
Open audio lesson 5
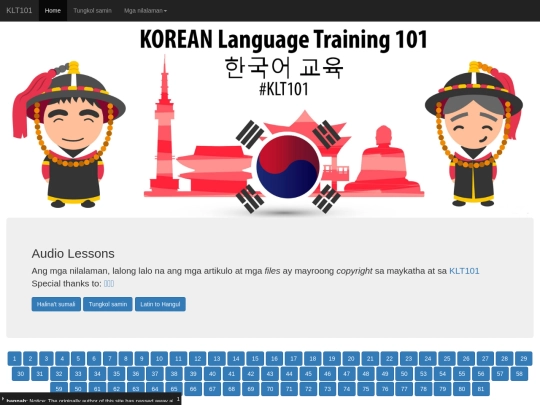(x=78, y=359)
